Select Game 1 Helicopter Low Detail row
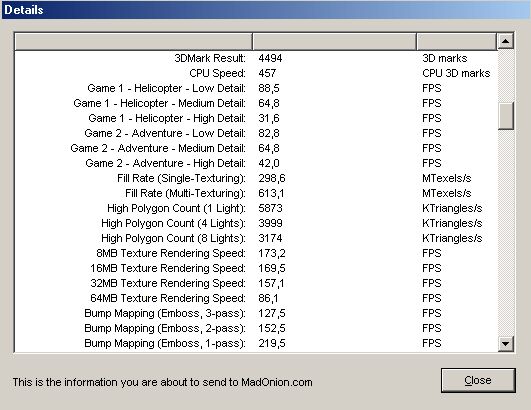Screen dimensions: 531x410 tap(256, 88)
